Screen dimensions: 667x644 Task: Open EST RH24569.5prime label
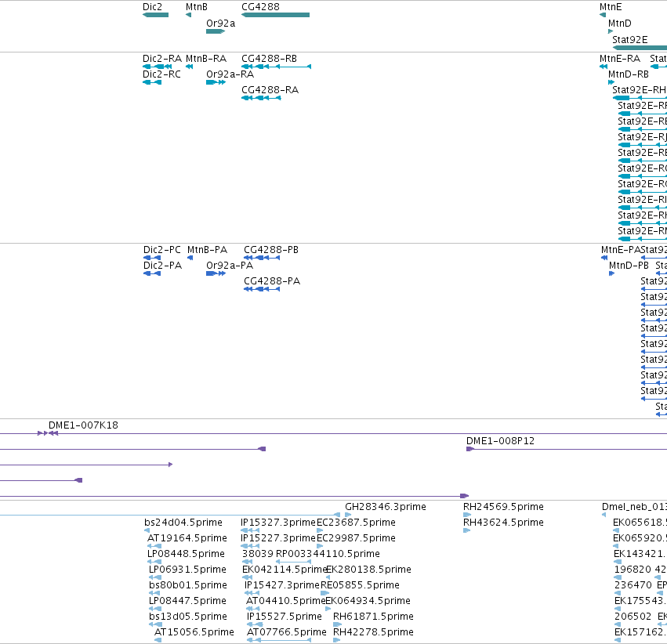(x=503, y=507)
